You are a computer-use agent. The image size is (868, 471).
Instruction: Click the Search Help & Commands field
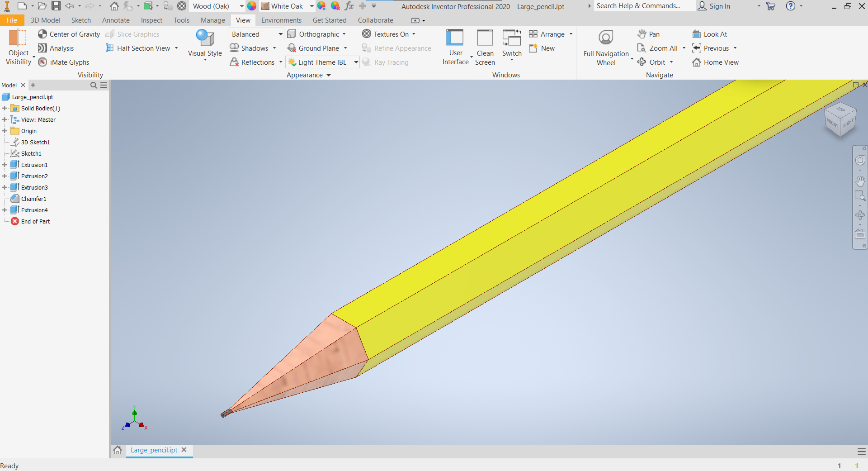pyautogui.click(x=644, y=6)
